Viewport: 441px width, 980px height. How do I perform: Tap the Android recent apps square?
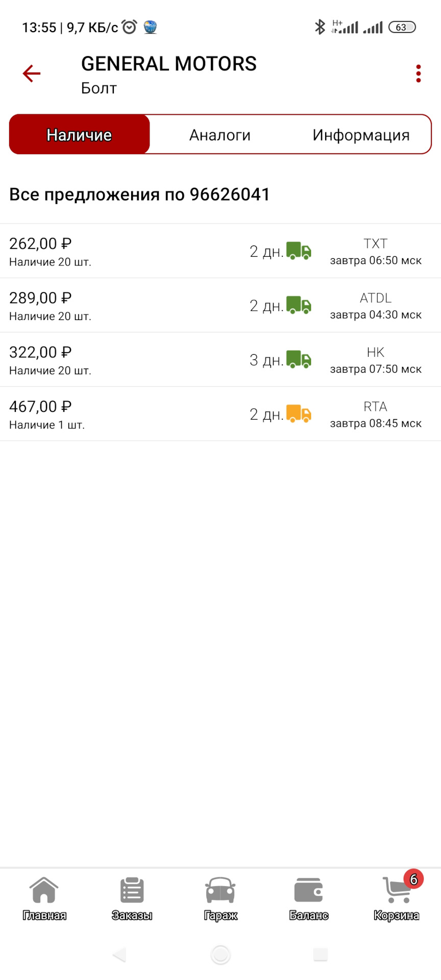click(x=320, y=954)
